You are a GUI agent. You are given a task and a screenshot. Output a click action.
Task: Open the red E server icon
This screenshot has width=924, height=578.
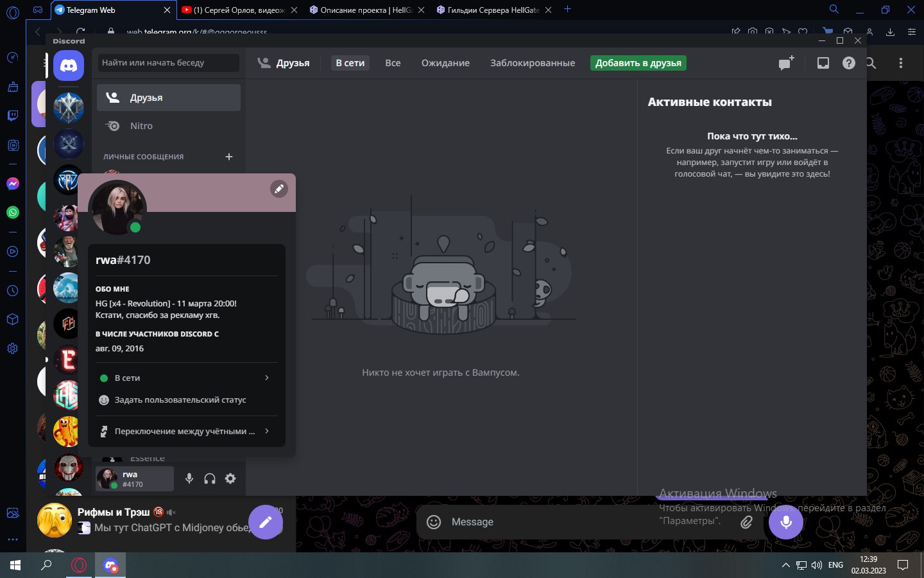point(67,360)
